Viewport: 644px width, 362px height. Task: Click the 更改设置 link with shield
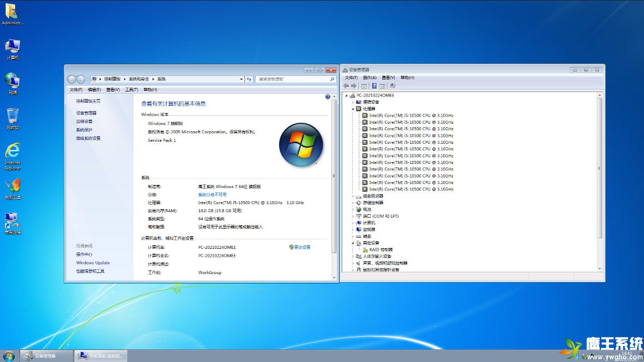pyautogui.click(x=300, y=247)
